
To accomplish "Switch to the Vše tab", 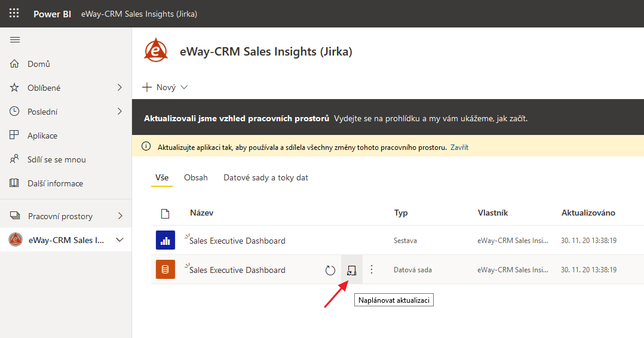I will pos(162,177).
